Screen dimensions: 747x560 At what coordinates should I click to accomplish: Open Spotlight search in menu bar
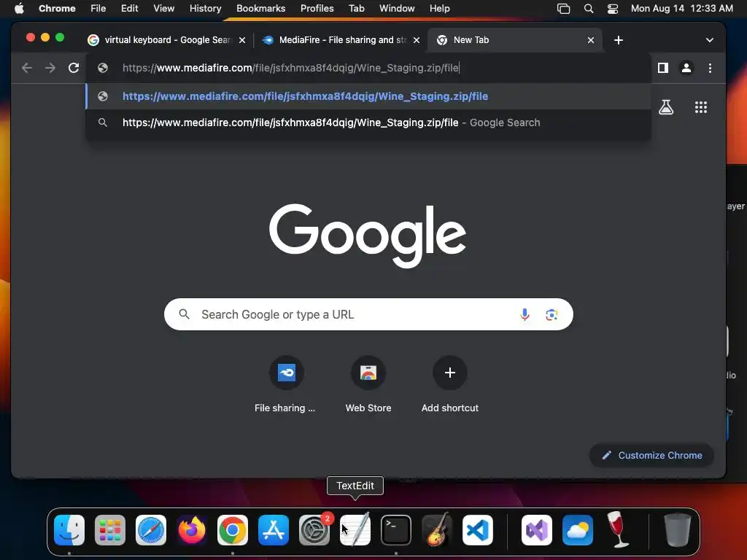589,9
